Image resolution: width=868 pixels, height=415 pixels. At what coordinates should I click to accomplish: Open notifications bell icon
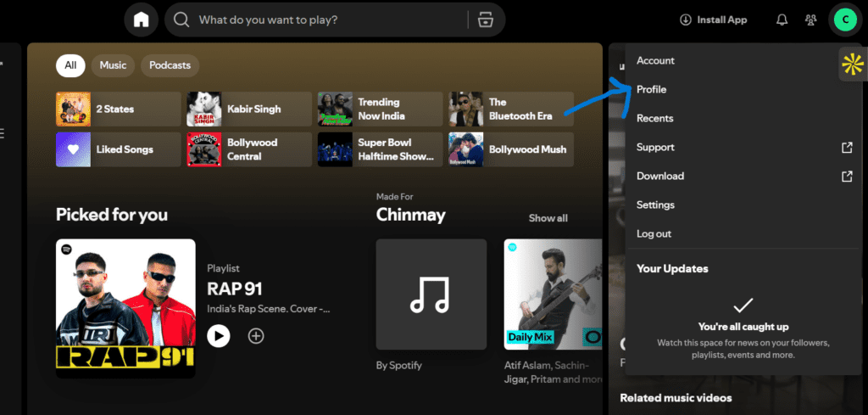782,20
